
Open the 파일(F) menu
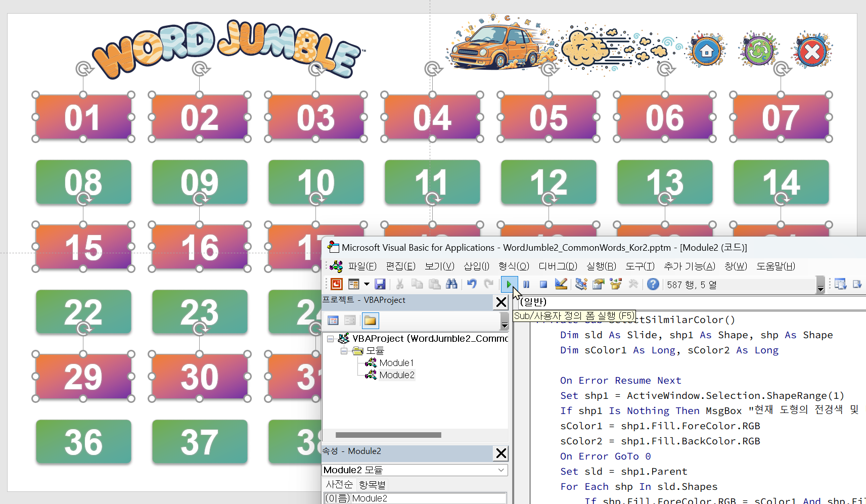tap(362, 266)
